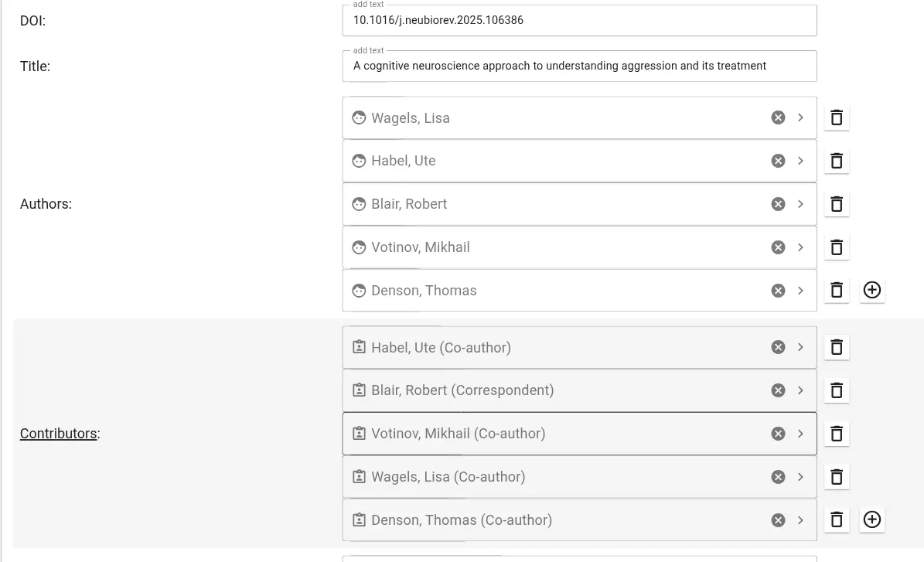Screen dimensions: 924x562
Task: Click into the DOI text field
Action: tap(579, 20)
